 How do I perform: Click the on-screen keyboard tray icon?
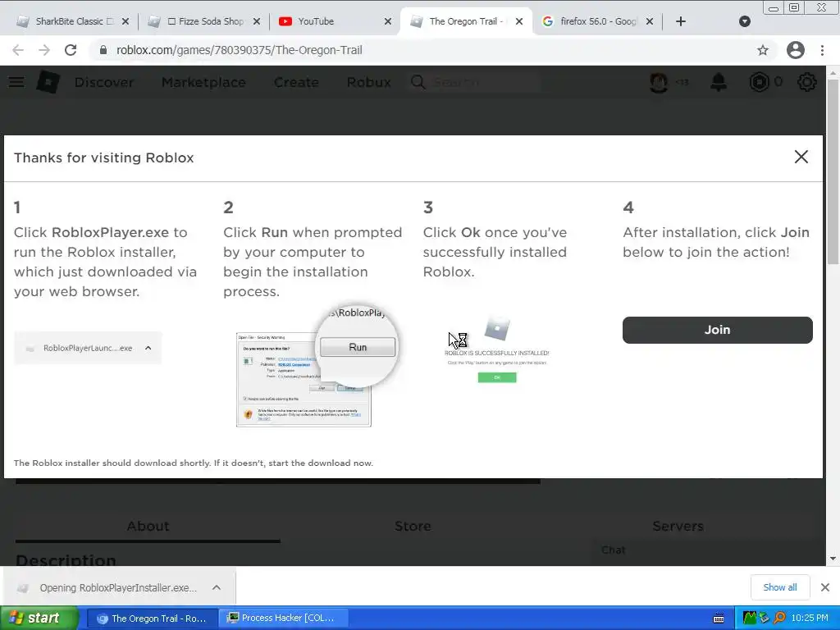719,619
